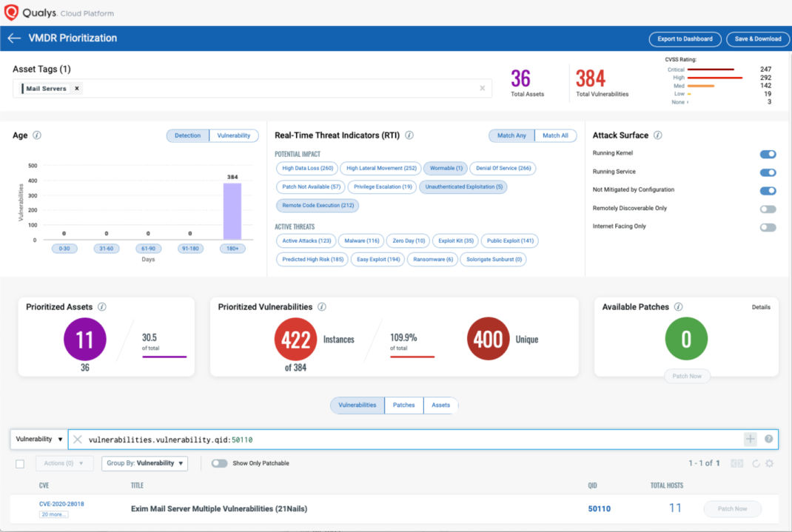Image resolution: width=792 pixels, height=532 pixels.
Task: Select the Detection age tab
Action: 187,136
